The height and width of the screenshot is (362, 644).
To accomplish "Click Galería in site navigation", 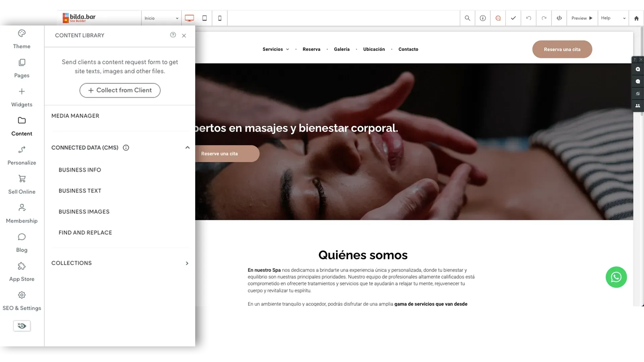I will 341,49.
